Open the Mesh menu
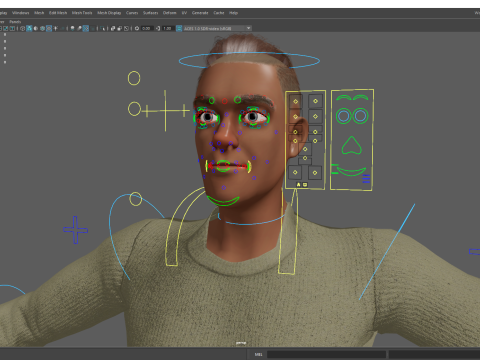 click(x=39, y=13)
